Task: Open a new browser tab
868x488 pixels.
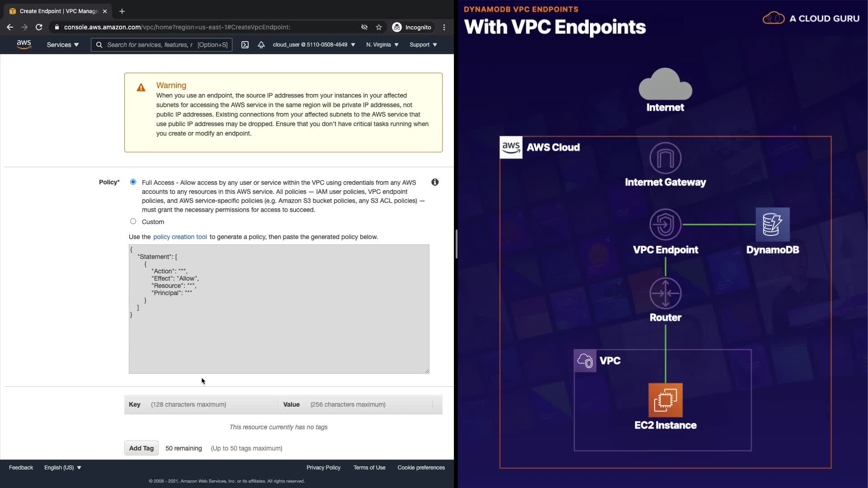Action: [122, 11]
